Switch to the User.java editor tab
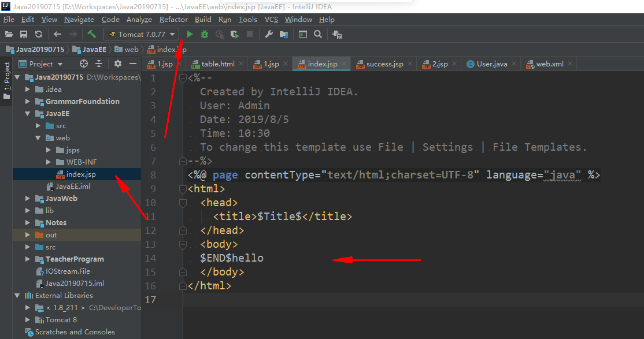Image resolution: width=644 pixels, height=339 pixels. pos(491,64)
